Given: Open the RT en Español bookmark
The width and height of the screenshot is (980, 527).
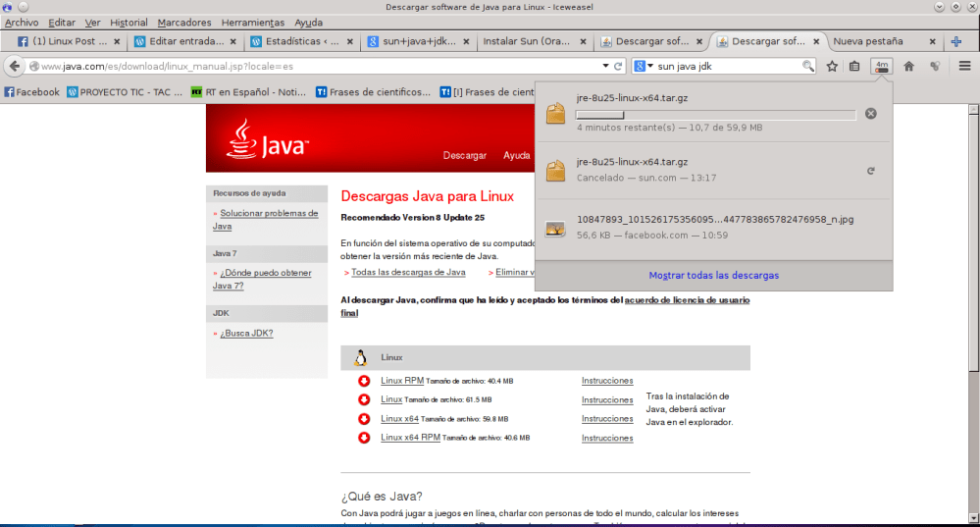Looking at the screenshot, I should (x=249, y=92).
